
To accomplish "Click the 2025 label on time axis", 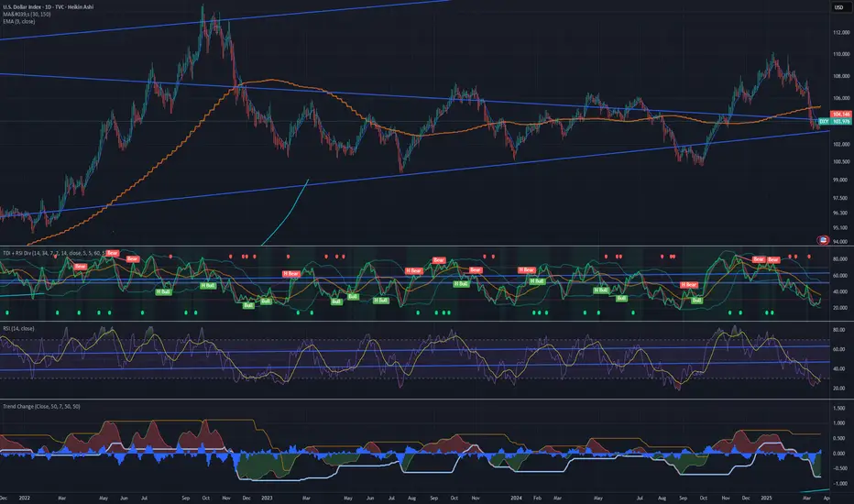I will click(766, 498).
